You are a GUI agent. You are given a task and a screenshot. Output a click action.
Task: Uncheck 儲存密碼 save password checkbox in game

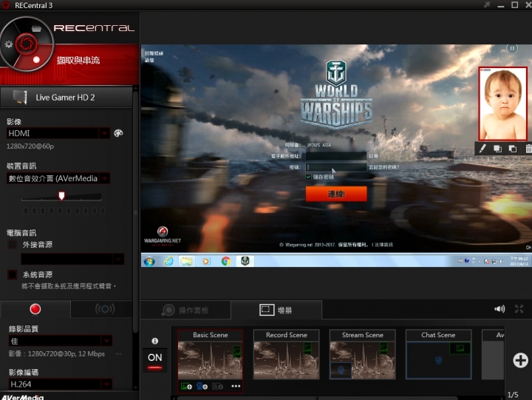(x=308, y=177)
